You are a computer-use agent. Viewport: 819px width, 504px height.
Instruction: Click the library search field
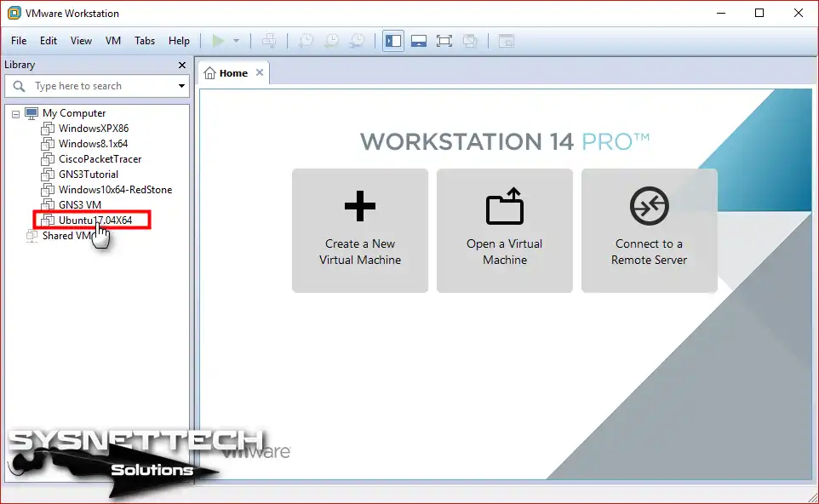[97, 86]
